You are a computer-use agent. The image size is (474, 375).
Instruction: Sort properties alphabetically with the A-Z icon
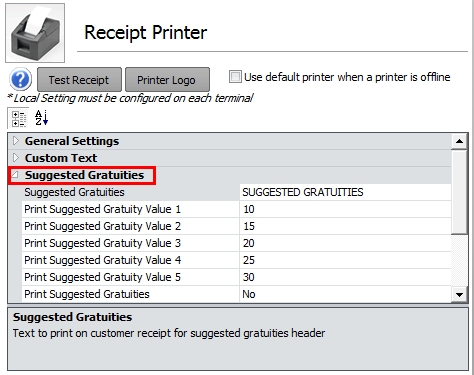click(42, 118)
